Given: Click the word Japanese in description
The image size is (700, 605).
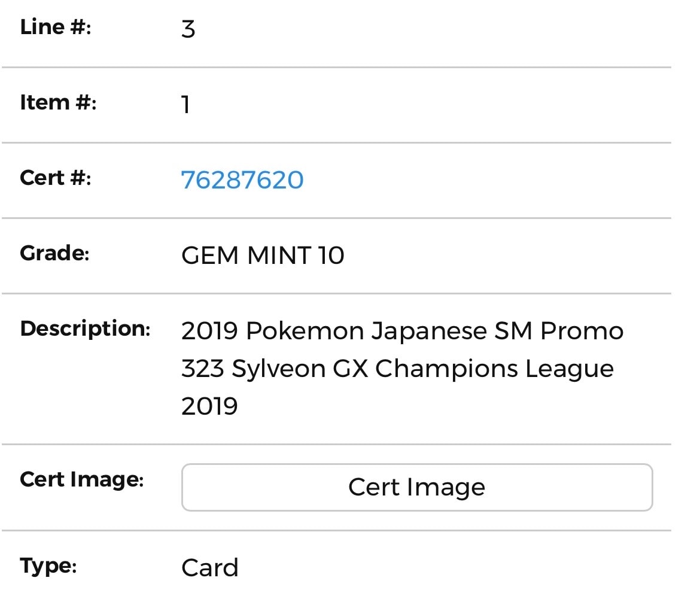Looking at the screenshot, I should click(429, 332).
